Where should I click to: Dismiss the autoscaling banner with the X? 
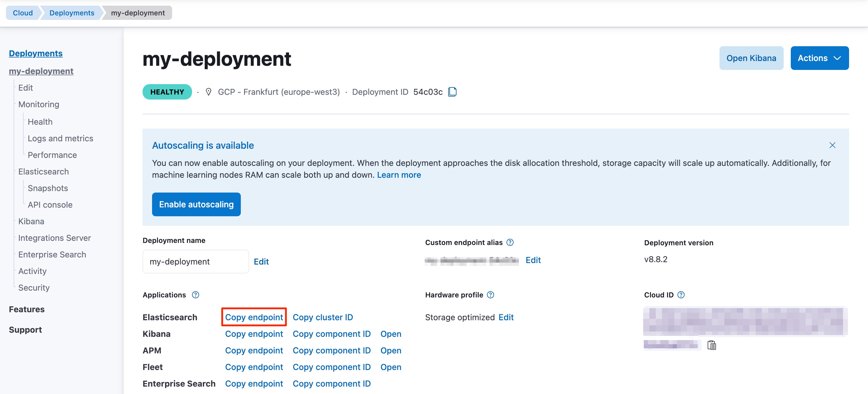tap(832, 145)
